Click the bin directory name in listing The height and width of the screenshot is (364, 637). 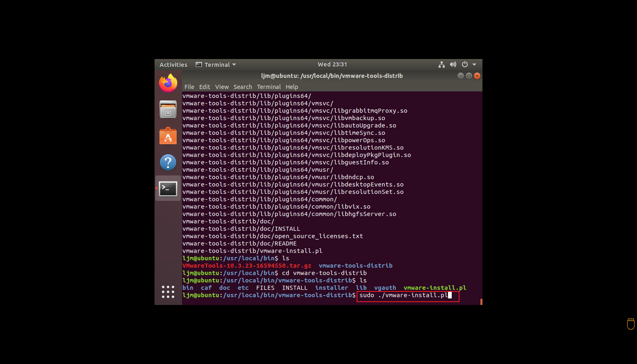point(188,288)
